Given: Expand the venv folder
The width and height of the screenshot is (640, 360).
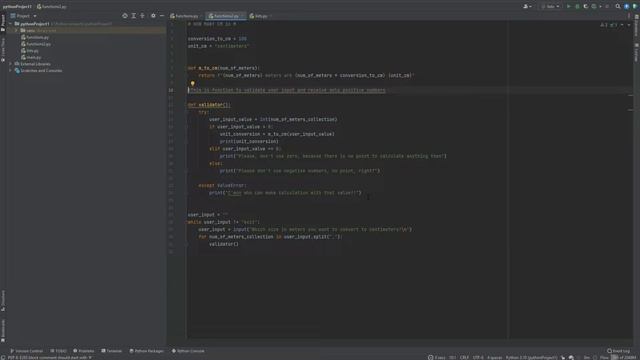Looking at the screenshot, I should tap(17, 31).
